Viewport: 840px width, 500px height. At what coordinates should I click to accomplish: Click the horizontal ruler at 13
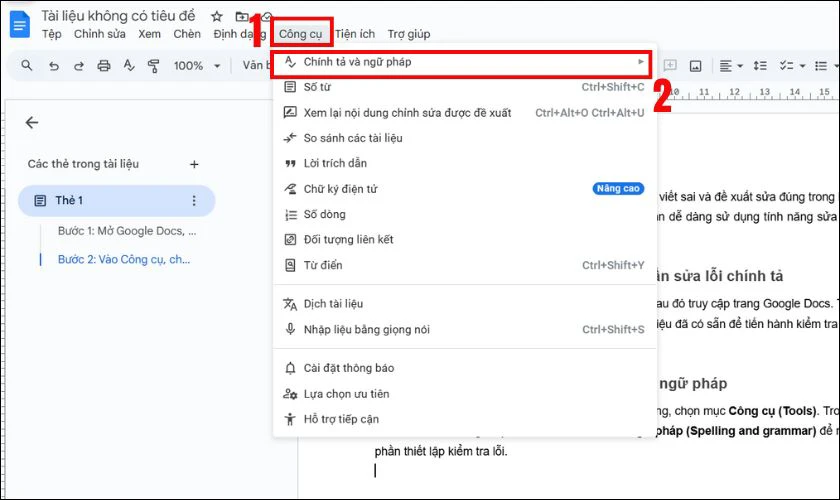pyautogui.click(x=764, y=92)
